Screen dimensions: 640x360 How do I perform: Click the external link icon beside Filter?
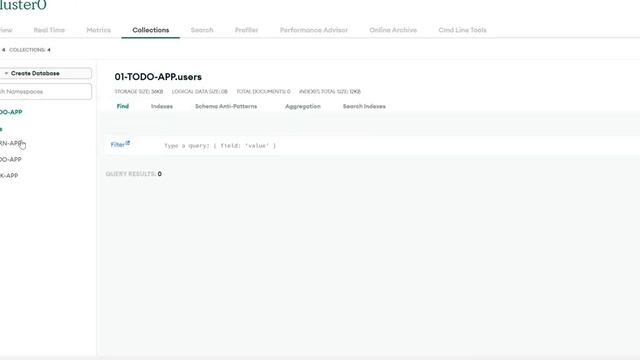pos(128,143)
